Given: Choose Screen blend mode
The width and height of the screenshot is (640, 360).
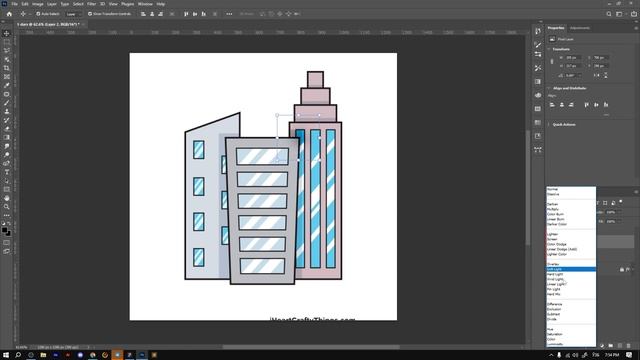Looking at the screenshot, I should point(571,239).
